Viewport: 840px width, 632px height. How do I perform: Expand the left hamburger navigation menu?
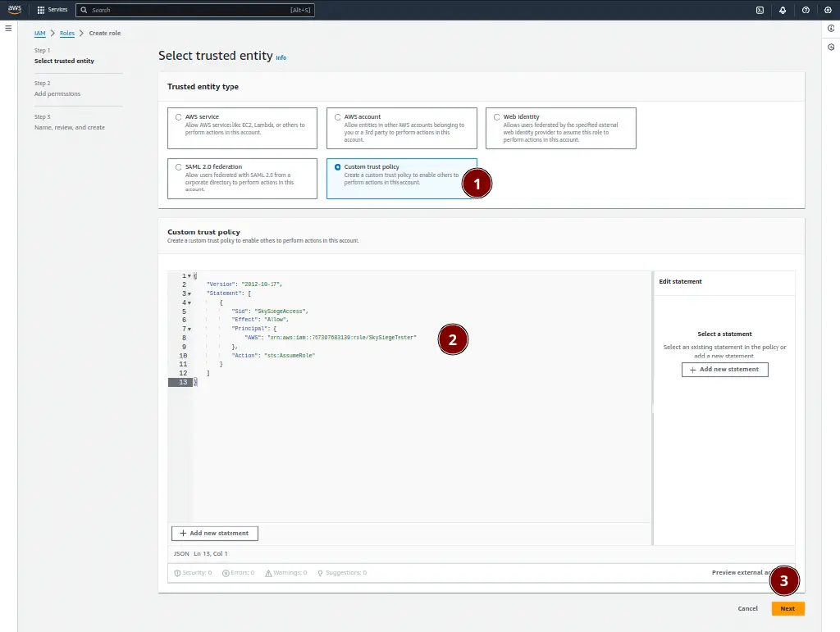pyautogui.click(x=8, y=29)
